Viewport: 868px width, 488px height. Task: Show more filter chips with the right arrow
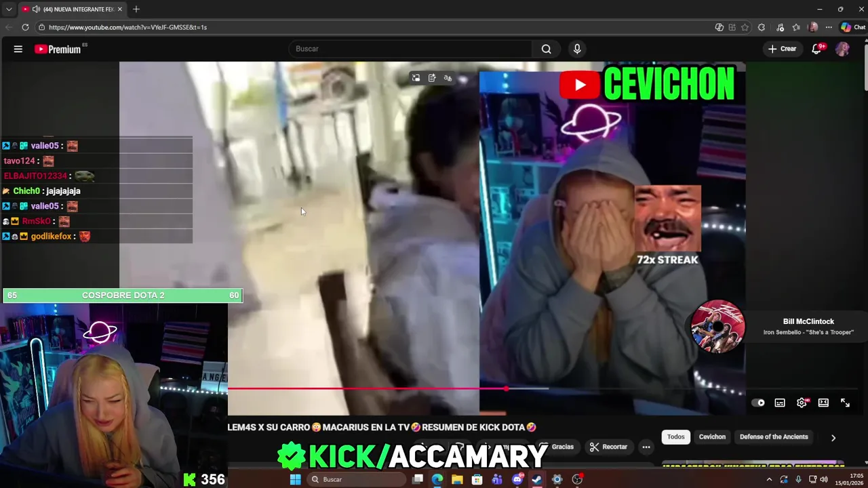(x=833, y=438)
